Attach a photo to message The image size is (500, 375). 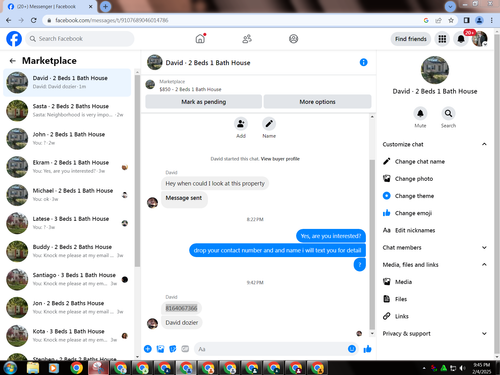[160, 349]
